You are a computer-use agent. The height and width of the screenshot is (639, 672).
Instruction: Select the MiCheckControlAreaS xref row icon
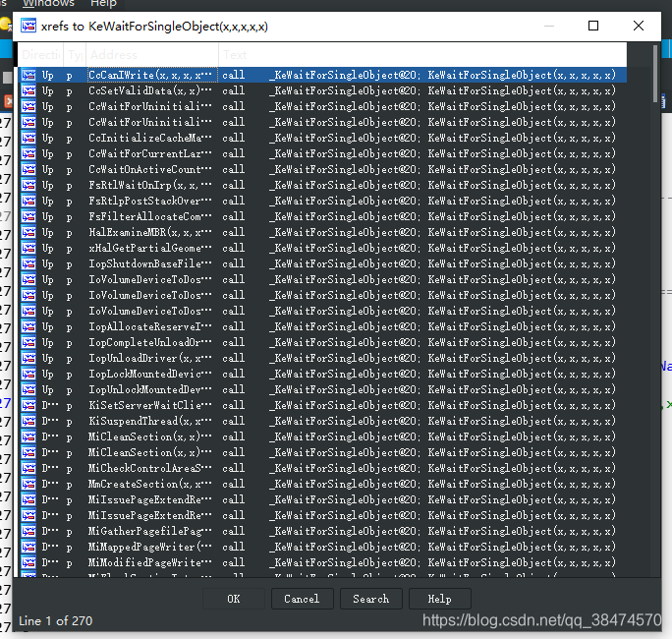pos(28,468)
